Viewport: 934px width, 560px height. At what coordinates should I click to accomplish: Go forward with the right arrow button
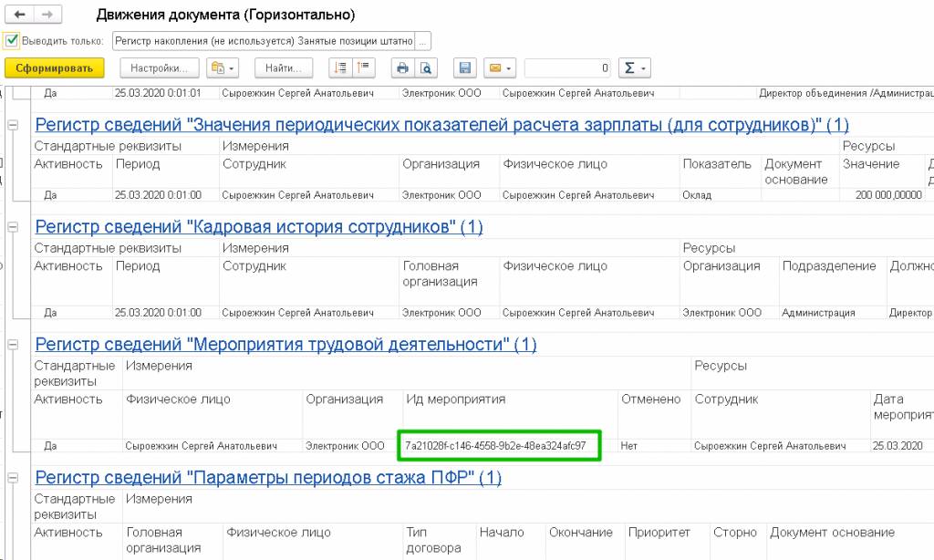point(47,15)
